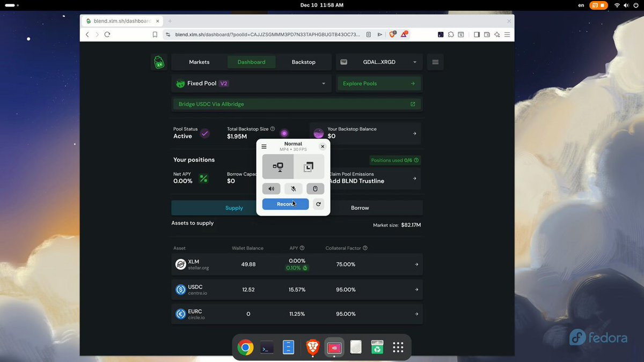Click the browser address bar URL
644x362 pixels.
[x=268, y=34]
